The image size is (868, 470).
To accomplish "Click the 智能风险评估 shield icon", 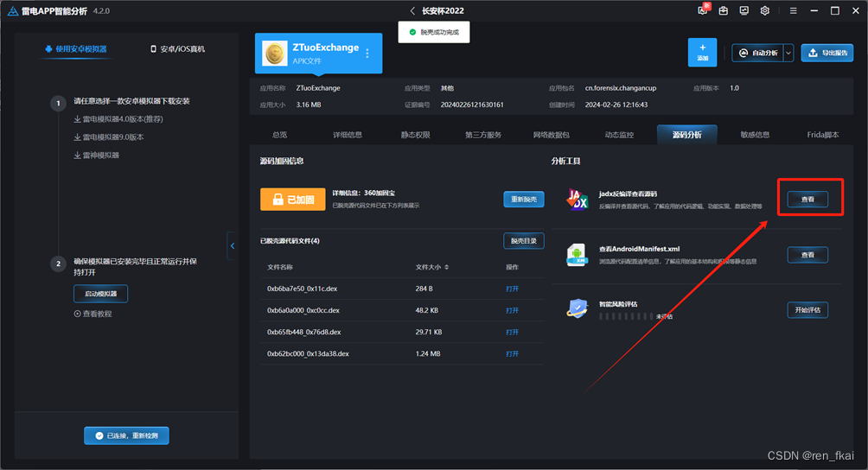I will point(577,308).
